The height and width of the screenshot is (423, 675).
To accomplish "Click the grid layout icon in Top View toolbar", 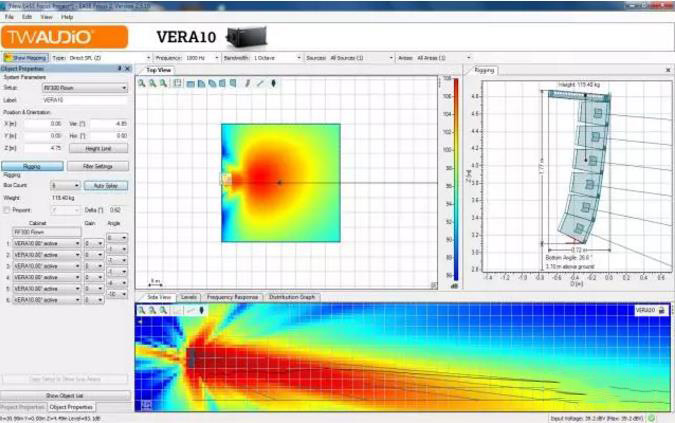I will click(177, 83).
